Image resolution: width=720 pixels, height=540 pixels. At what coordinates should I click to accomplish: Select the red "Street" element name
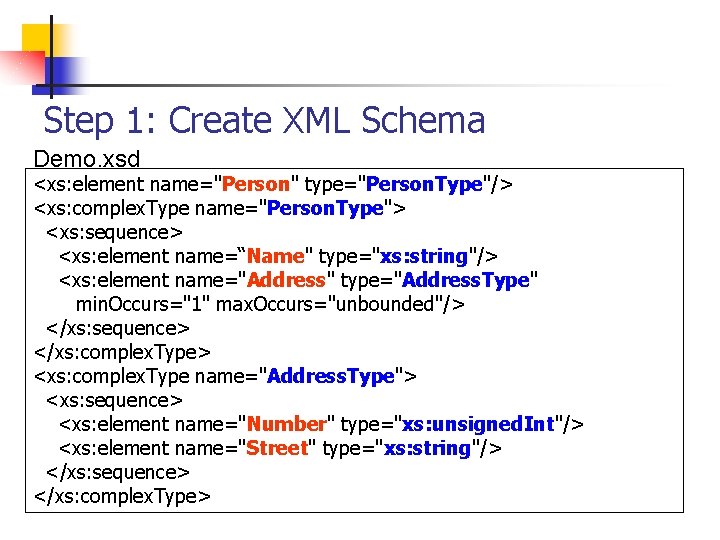point(277,448)
